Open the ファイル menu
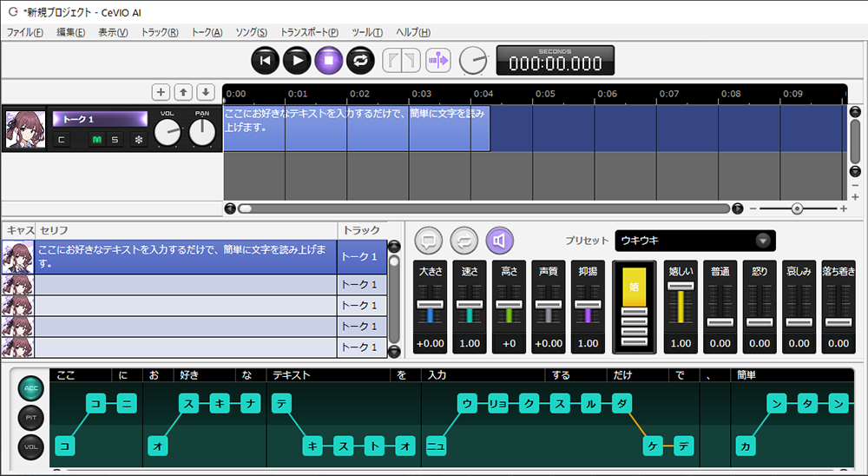Image resolution: width=868 pixels, height=476 pixels. click(24, 32)
